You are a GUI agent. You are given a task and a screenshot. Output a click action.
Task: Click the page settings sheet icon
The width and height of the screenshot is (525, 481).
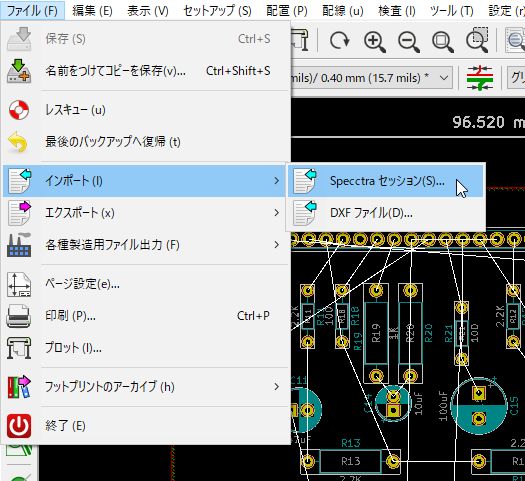19,285
